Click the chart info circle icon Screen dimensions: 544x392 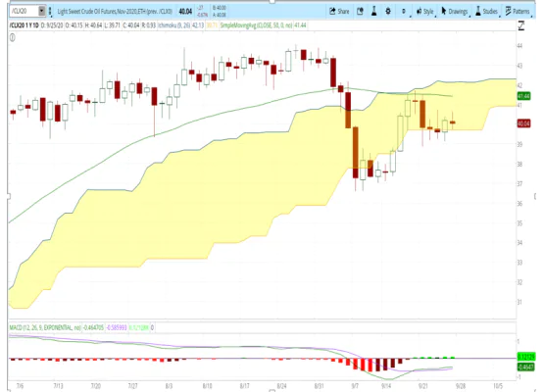click(13, 37)
